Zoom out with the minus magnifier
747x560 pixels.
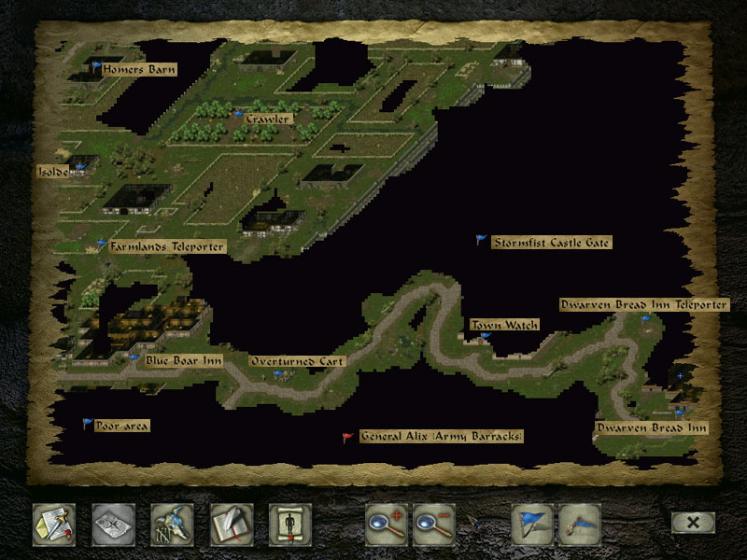click(x=434, y=525)
